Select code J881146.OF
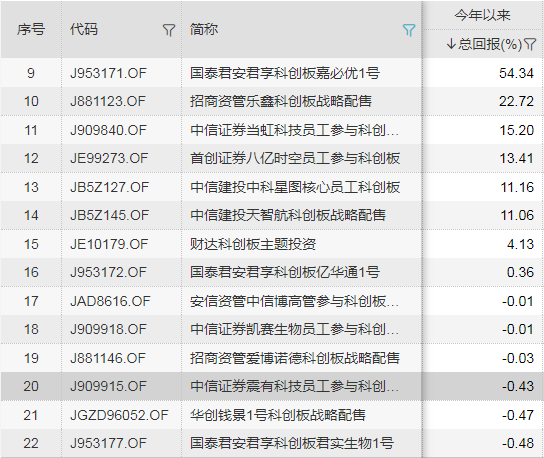This screenshot has width=544, height=458. (x=108, y=358)
